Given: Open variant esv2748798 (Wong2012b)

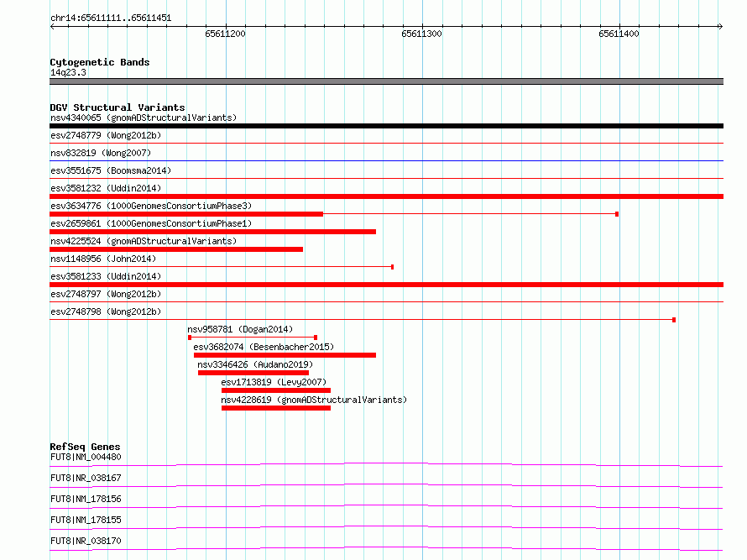Looking at the screenshot, I should pos(106,311).
